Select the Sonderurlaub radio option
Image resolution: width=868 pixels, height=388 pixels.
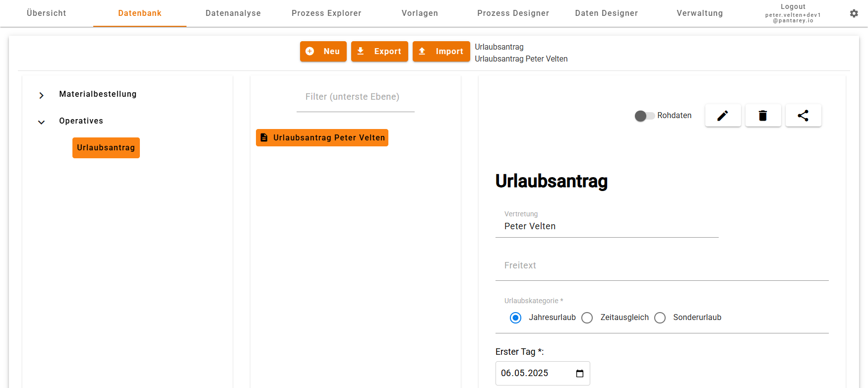coord(660,318)
